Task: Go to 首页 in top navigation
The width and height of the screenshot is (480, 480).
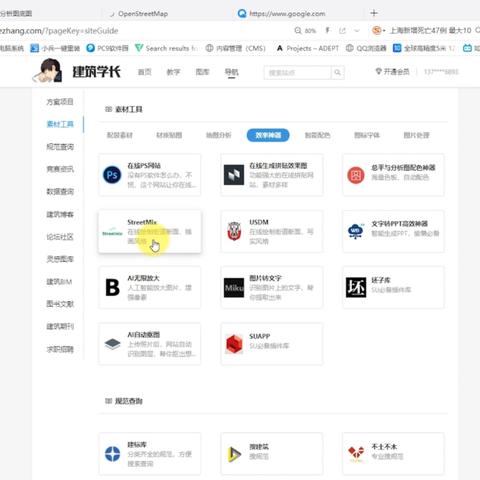Action: (x=145, y=72)
